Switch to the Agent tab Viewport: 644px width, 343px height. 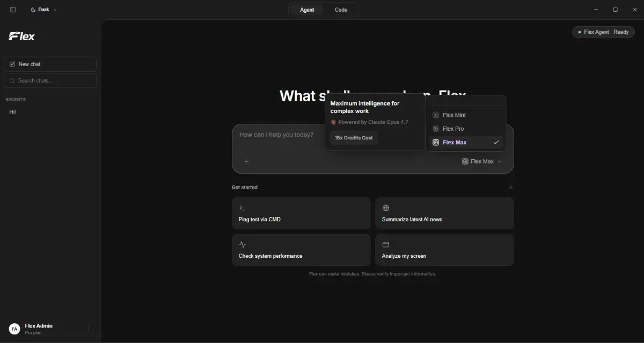(307, 10)
